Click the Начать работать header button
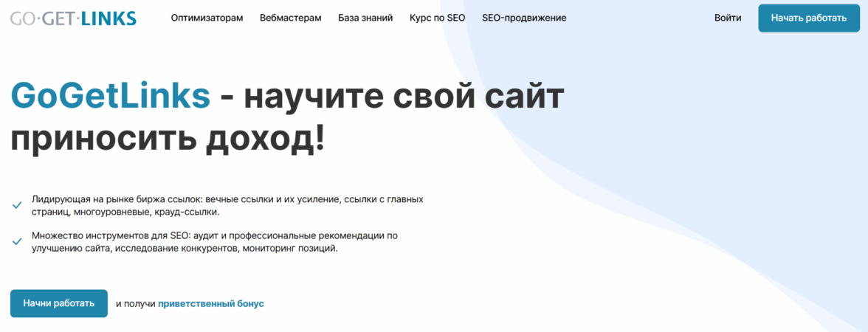The width and height of the screenshot is (868, 332). 809,18
